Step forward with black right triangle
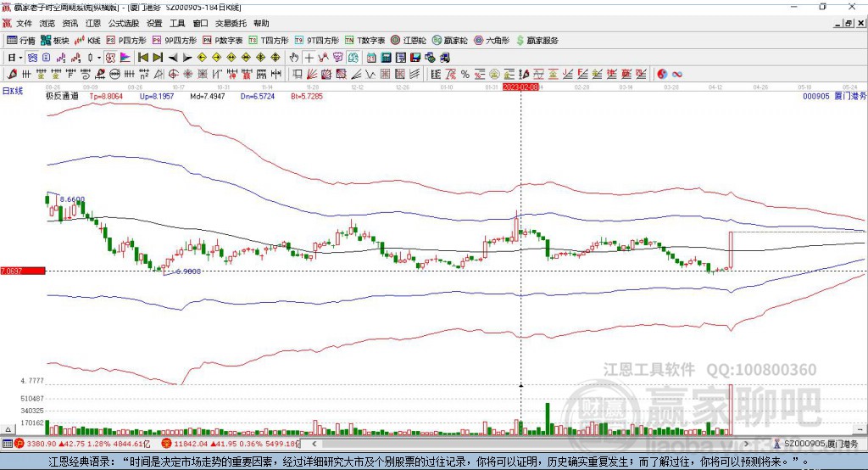Image resolution: width=868 pixels, height=470 pixels. tap(187, 58)
